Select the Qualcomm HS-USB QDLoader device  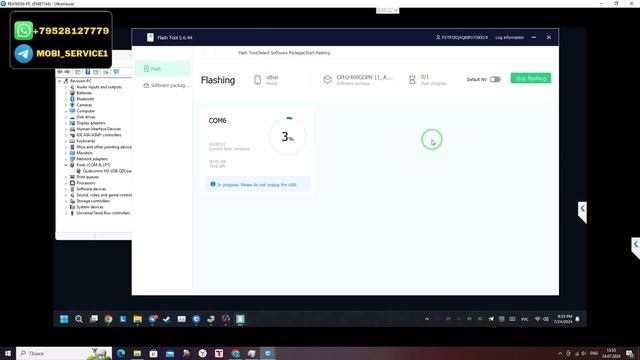click(x=107, y=171)
